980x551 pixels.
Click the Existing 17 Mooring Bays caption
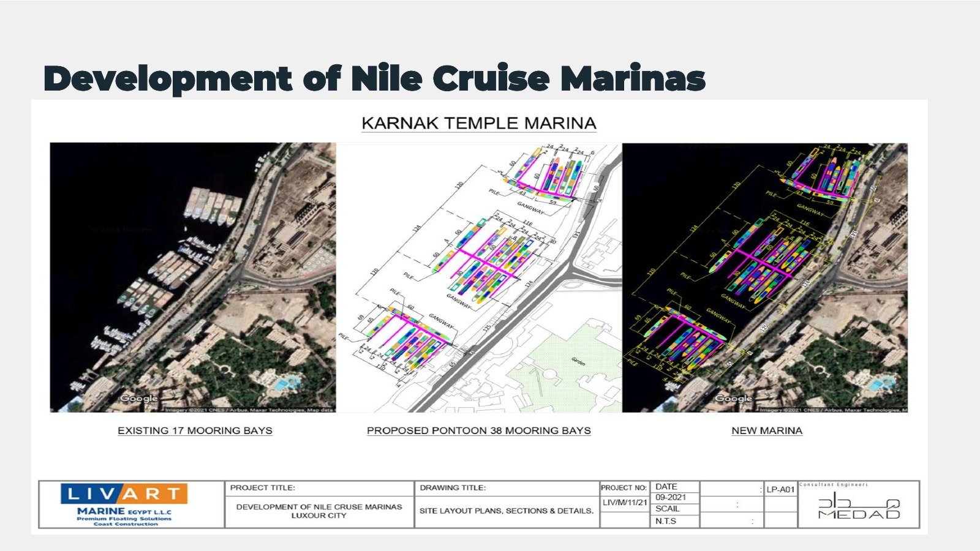[x=195, y=430]
